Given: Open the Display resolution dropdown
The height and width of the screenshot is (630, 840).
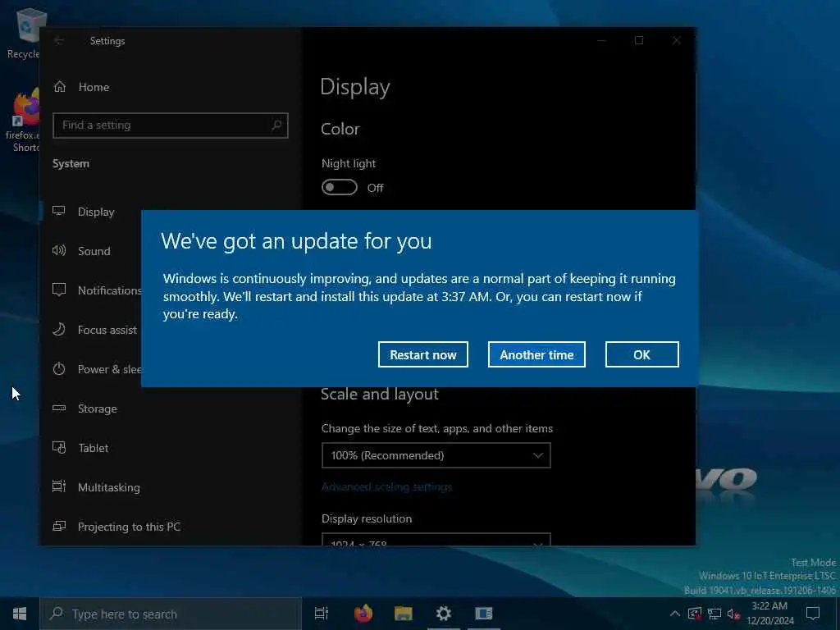Looking at the screenshot, I should 436,540.
